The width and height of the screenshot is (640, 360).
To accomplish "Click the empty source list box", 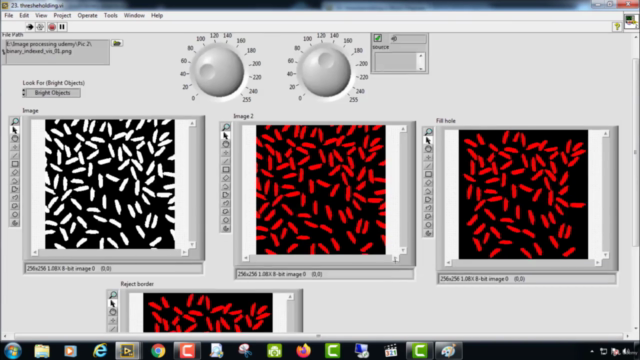I will (x=396, y=62).
